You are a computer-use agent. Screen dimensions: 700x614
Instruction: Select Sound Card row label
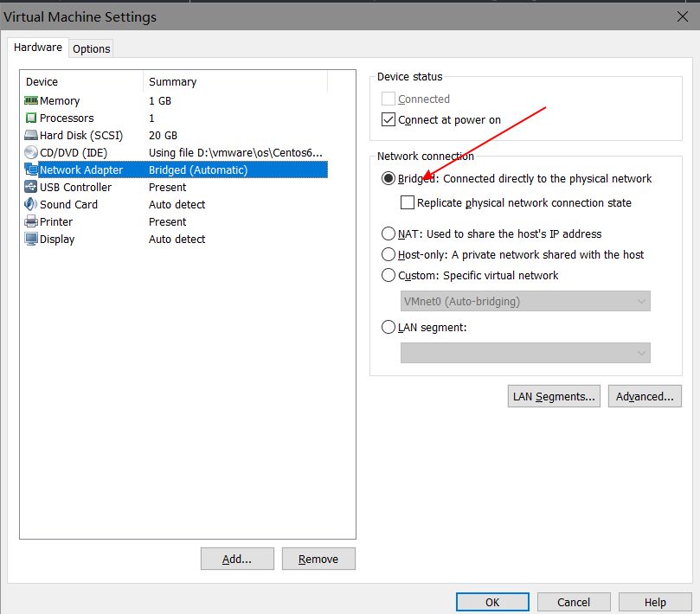pyautogui.click(x=68, y=204)
